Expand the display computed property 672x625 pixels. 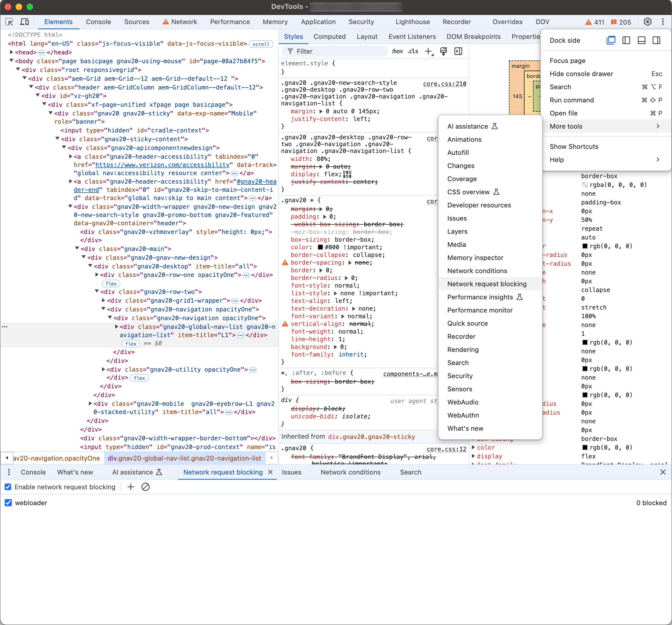tap(474, 456)
